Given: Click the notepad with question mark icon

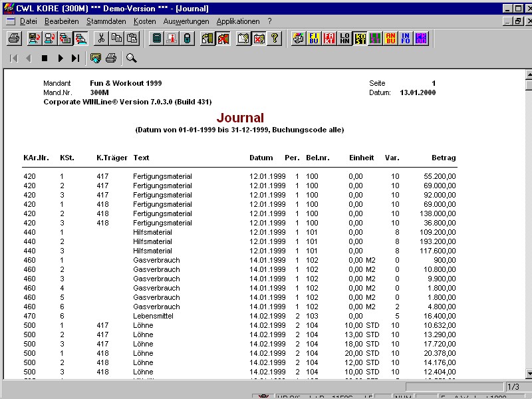Looking at the screenshot, I should pyautogui.click(x=243, y=39).
